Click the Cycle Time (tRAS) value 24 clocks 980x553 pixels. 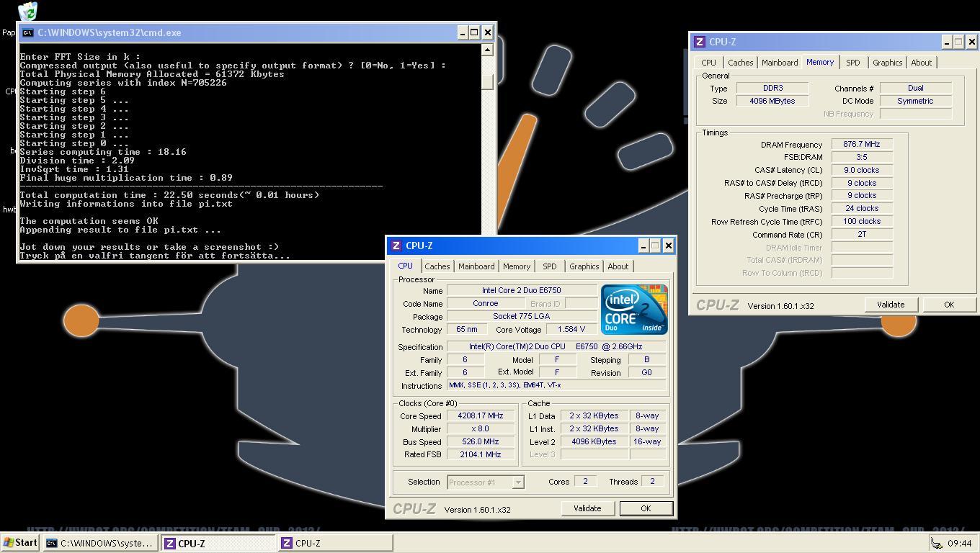(x=862, y=208)
